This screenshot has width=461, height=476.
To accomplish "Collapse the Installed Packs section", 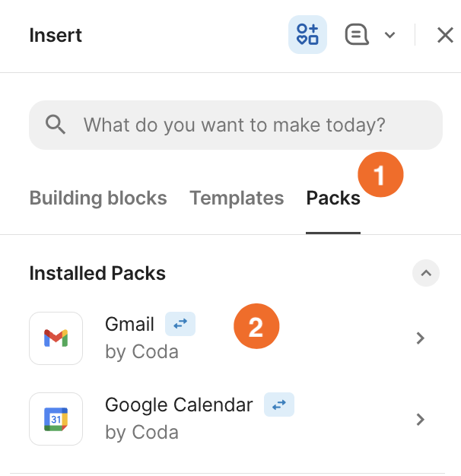I will coord(426,273).
